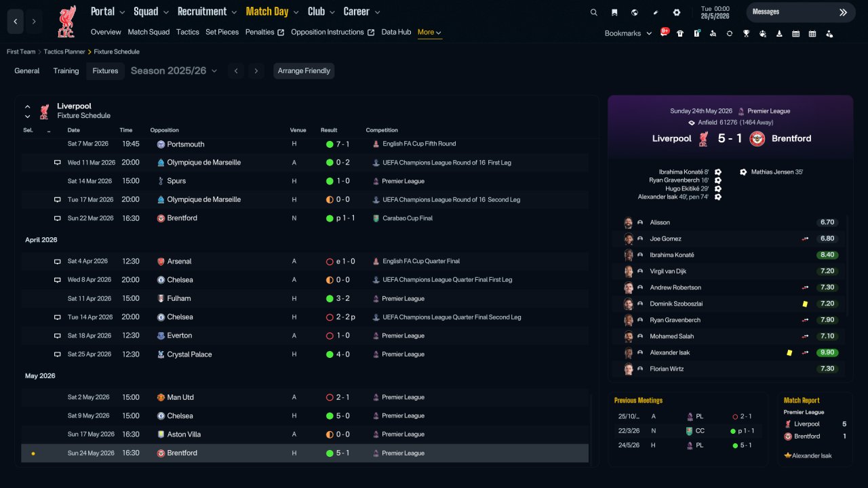The width and height of the screenshot is (868, 488).
Task: Open inbox icon with 9+ badge
Action: point(664,33)
